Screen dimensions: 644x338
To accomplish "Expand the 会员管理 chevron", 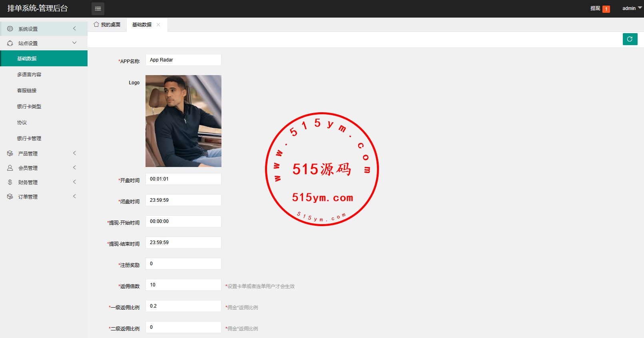I will pos(74,167).
